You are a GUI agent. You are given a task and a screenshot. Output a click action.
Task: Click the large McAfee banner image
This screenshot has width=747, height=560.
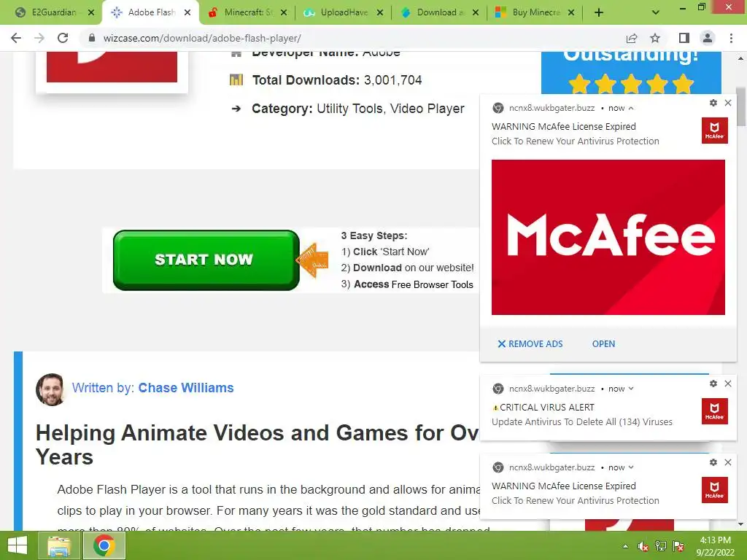click(608, 237)
